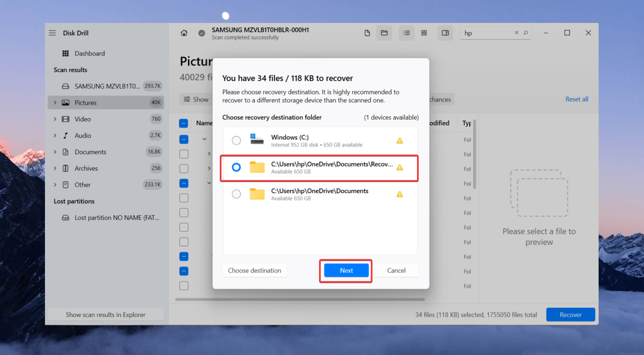Expand the second file row chevron

(x=209, y=154)
